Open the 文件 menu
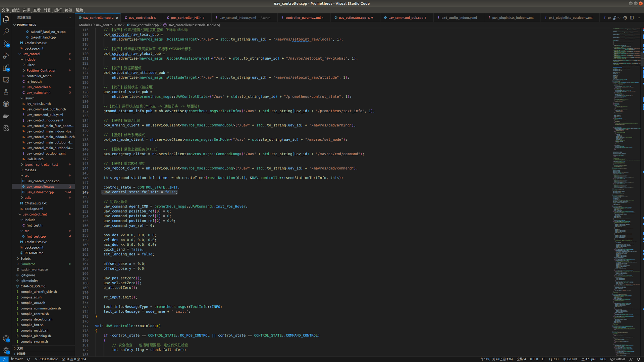 pos(5,10)
